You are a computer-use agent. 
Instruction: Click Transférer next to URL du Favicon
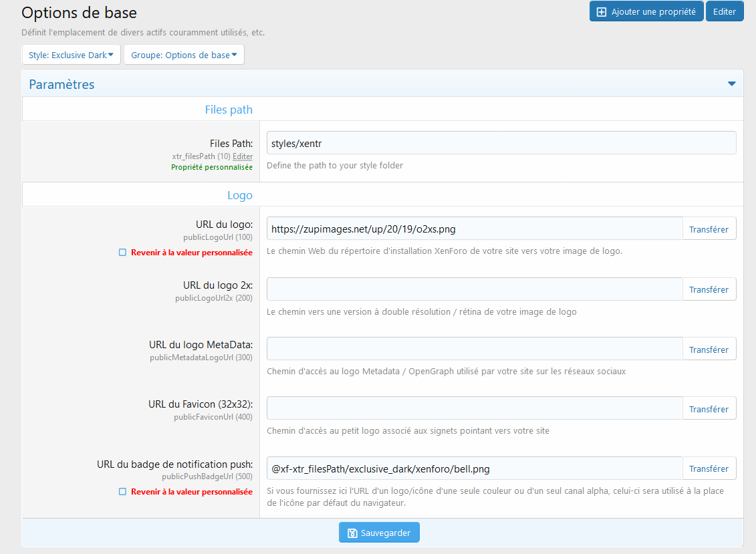pos(709,409)
